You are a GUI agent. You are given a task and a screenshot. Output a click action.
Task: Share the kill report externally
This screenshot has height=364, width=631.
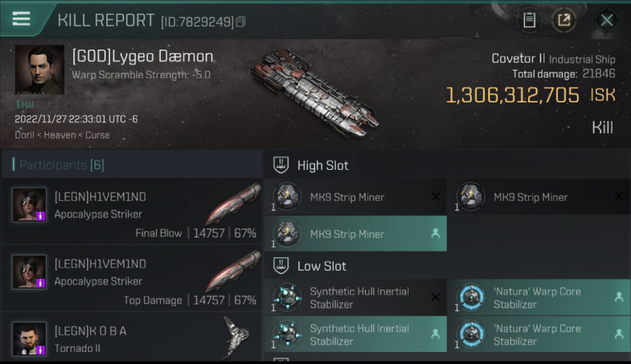(x=564, y=20)
